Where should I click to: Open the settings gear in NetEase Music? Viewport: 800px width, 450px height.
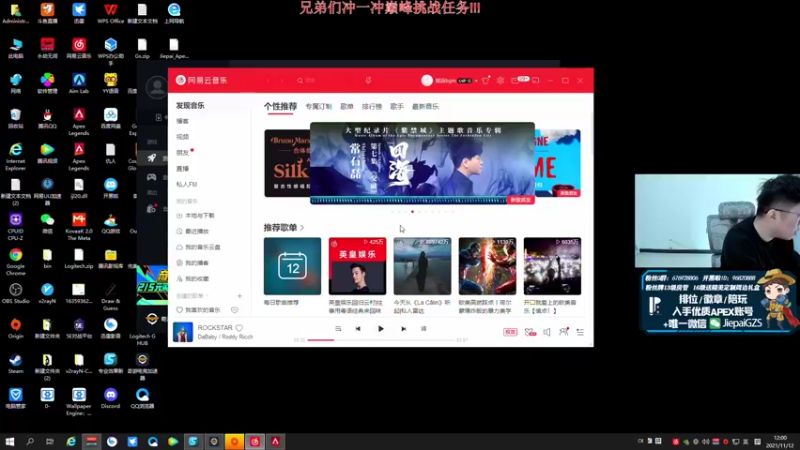[x=501, y=80]
